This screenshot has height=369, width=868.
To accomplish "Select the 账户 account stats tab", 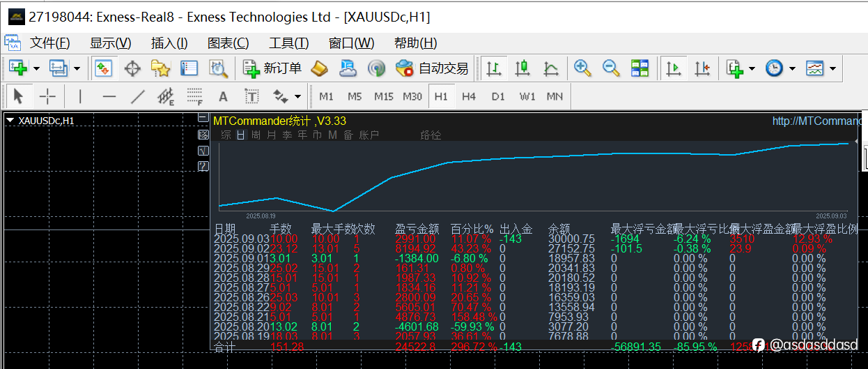I will point(369,135).
